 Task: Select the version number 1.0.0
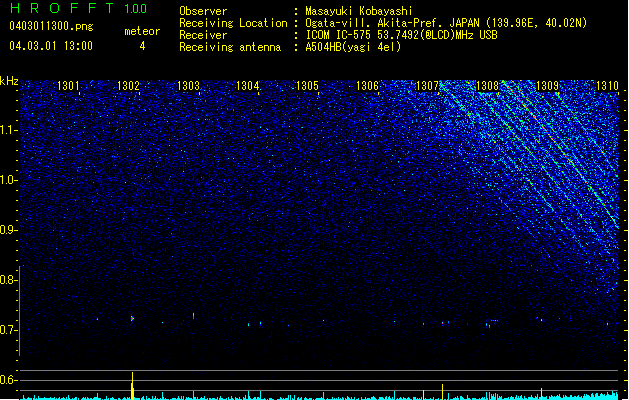(135, 8)
